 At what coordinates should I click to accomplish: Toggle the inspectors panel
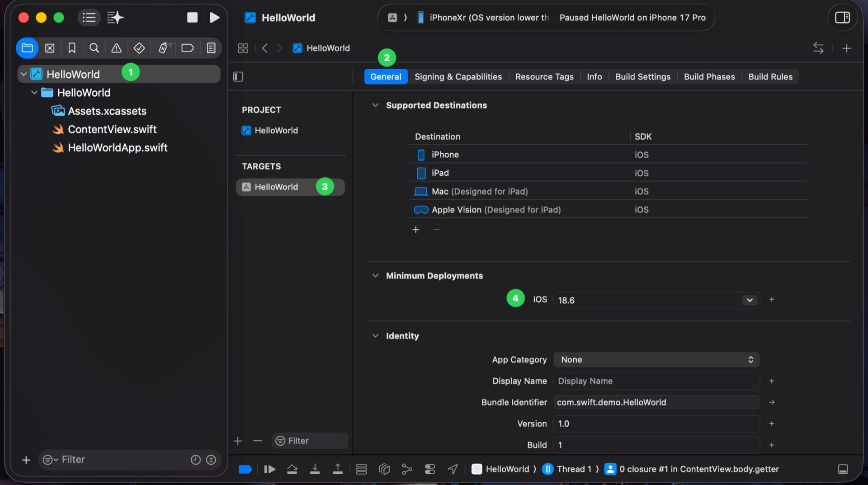point(842,18)
